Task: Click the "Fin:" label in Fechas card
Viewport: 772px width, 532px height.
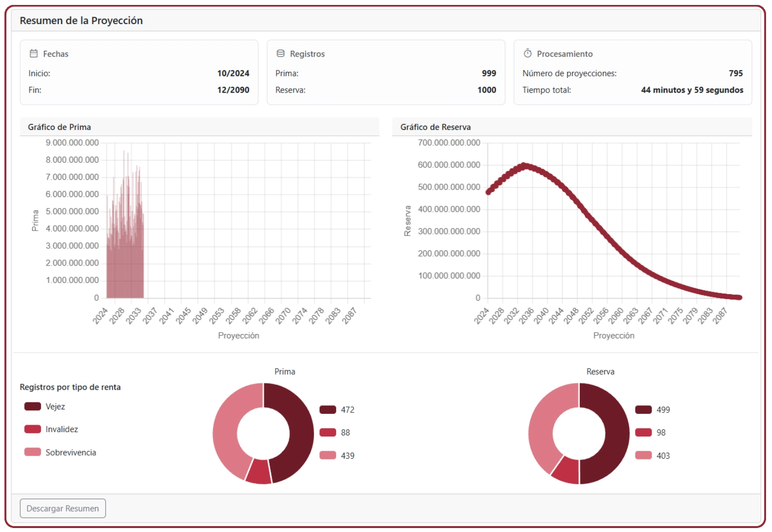Action: [35, 90]
